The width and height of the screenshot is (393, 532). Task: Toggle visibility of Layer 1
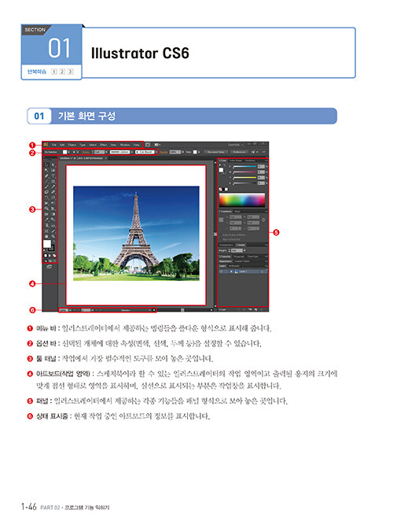(x=221, y=272)
